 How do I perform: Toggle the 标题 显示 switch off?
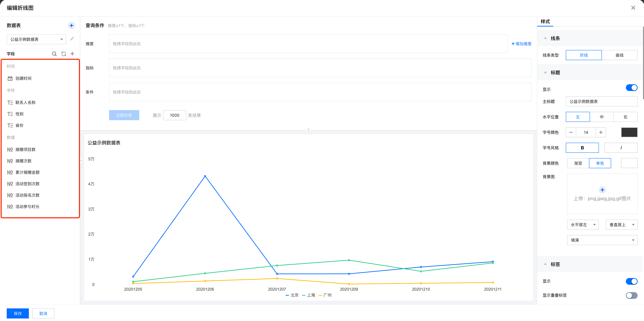[x=631, y=88]
